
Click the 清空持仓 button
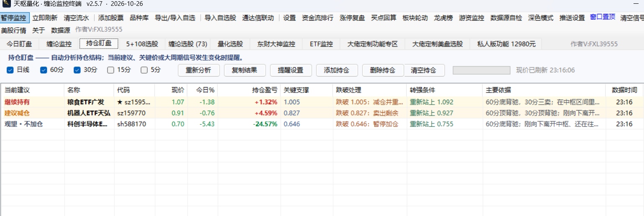coord(424,70)
